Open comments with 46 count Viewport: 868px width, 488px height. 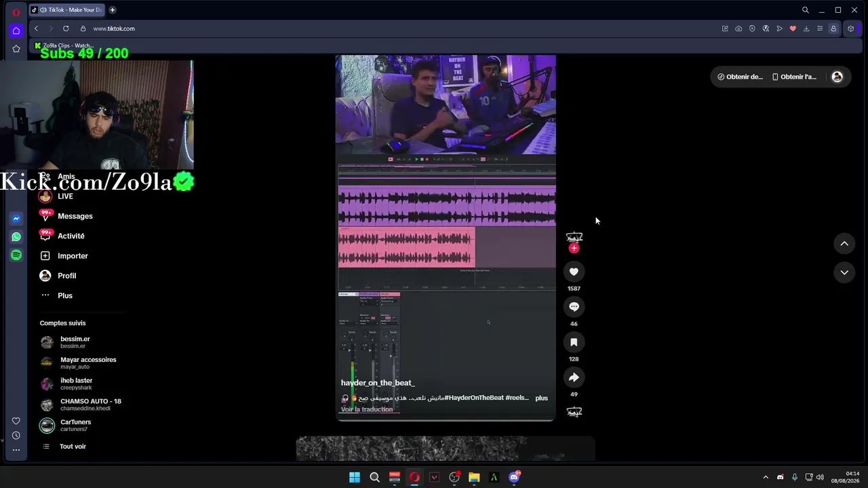(x=574, y=307)
